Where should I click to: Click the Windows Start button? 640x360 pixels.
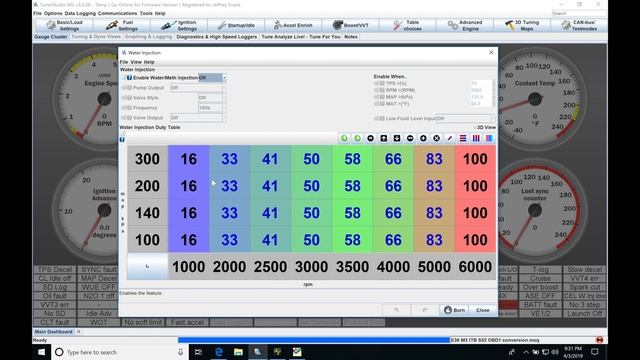42,352
